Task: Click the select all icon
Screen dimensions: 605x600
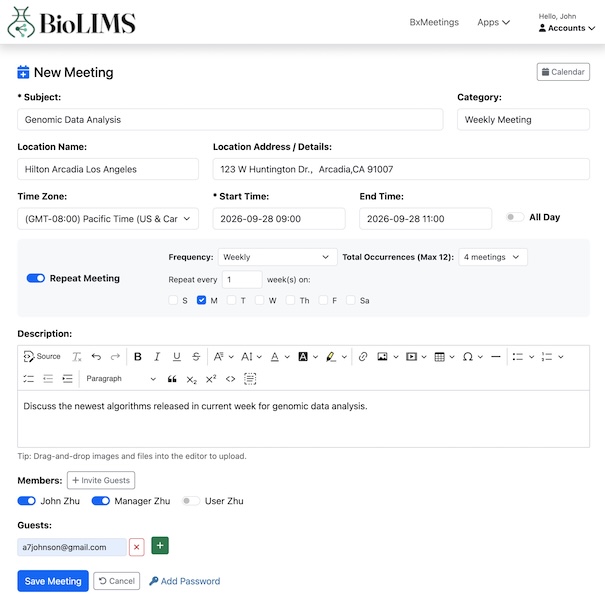Action: 250,379
